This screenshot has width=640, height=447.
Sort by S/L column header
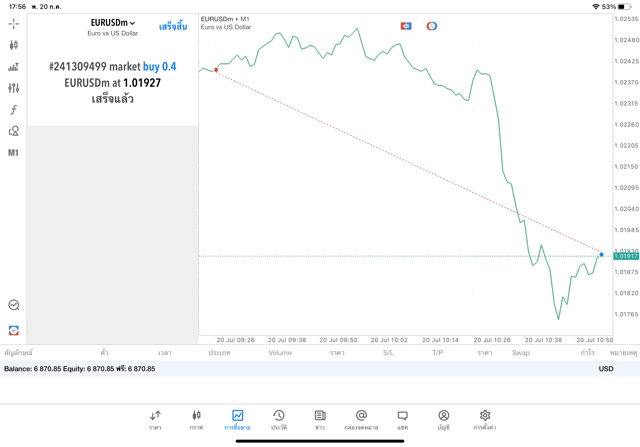pos(389,353)
